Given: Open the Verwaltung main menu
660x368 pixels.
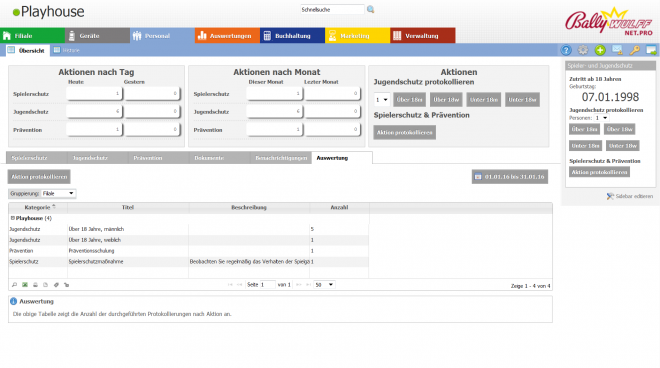Looking at the screenshot, I should click(x=423, y=36).
